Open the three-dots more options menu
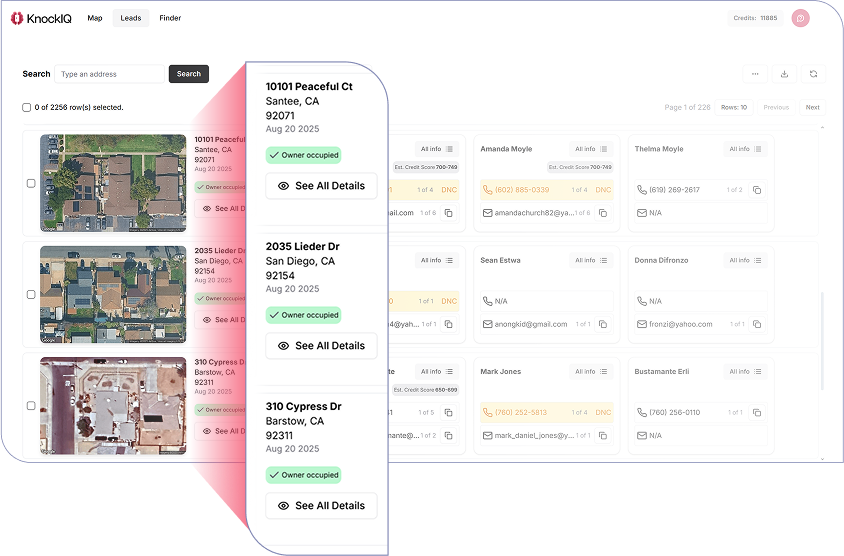844x556 pixels. click(x=755, y=74)
